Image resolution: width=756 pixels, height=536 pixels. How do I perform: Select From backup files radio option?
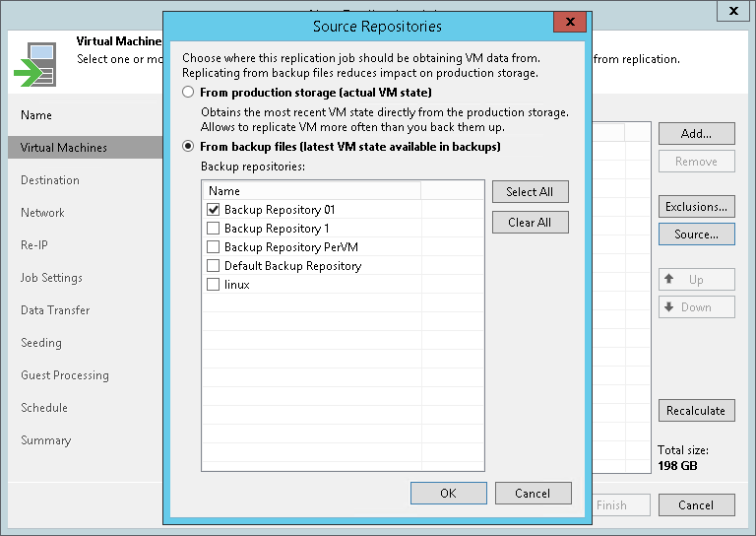[x=188, y=146]
